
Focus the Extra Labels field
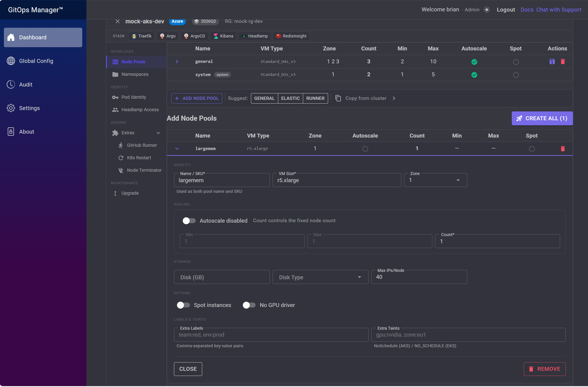tap(271, 335)
